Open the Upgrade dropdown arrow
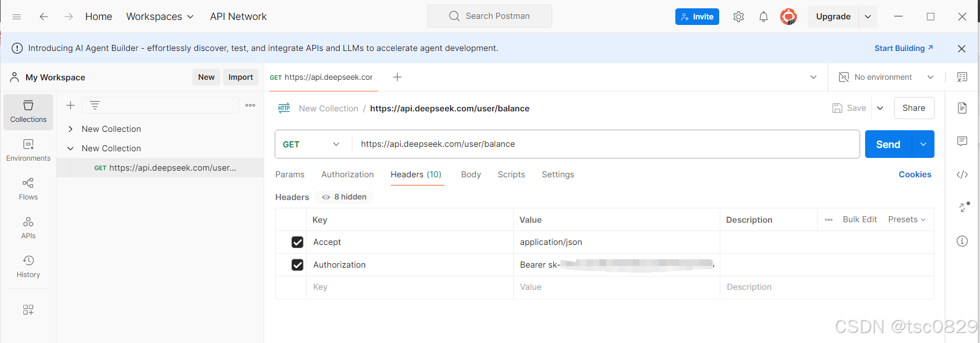Screen dimensions: 980x343 tap(868, 17)
